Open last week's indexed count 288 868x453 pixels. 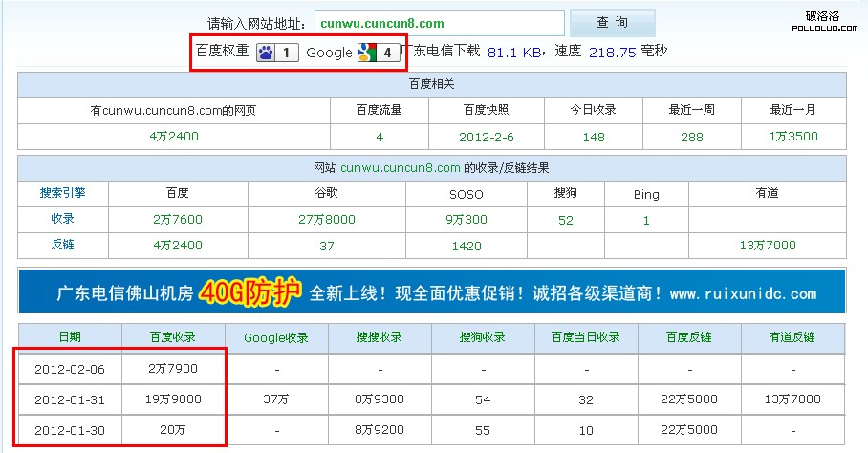click(x=691, y=137)
